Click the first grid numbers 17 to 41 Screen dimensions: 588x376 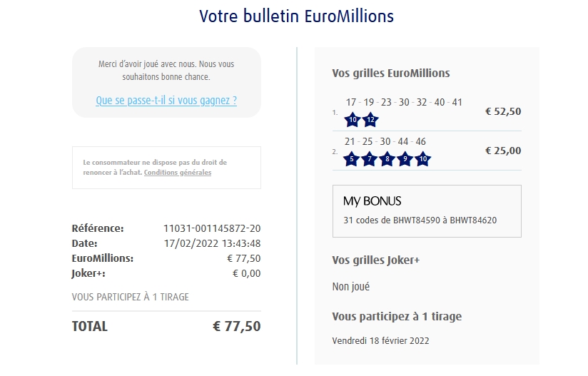click(x=404, y=102)
